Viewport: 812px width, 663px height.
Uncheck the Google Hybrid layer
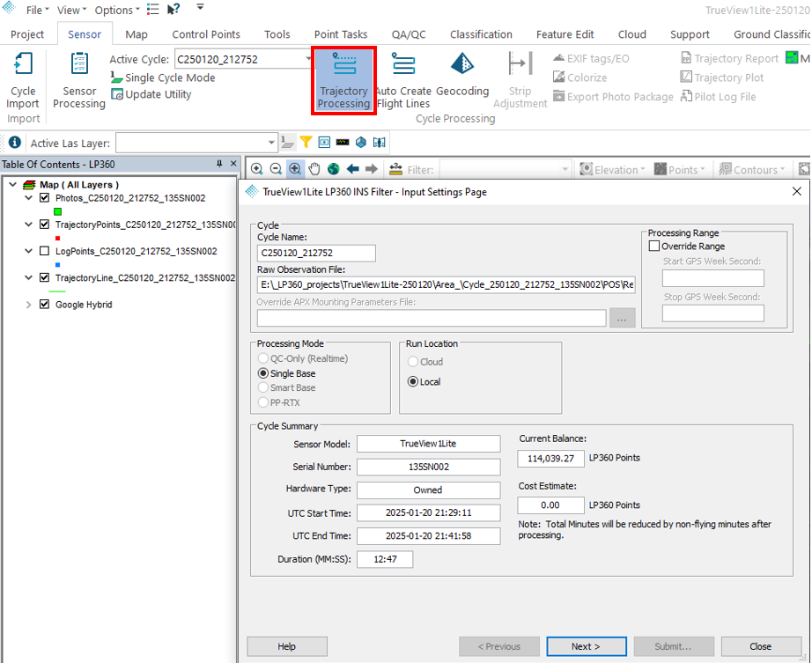45,305
